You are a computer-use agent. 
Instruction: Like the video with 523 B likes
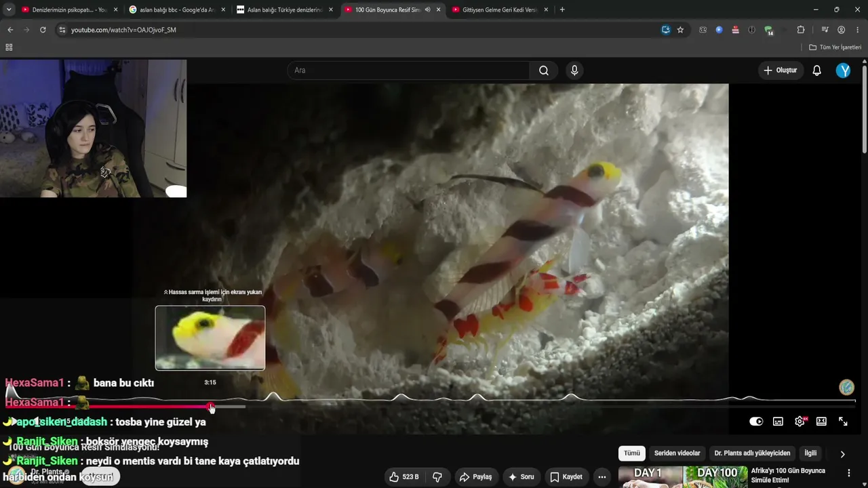point(403,477)
